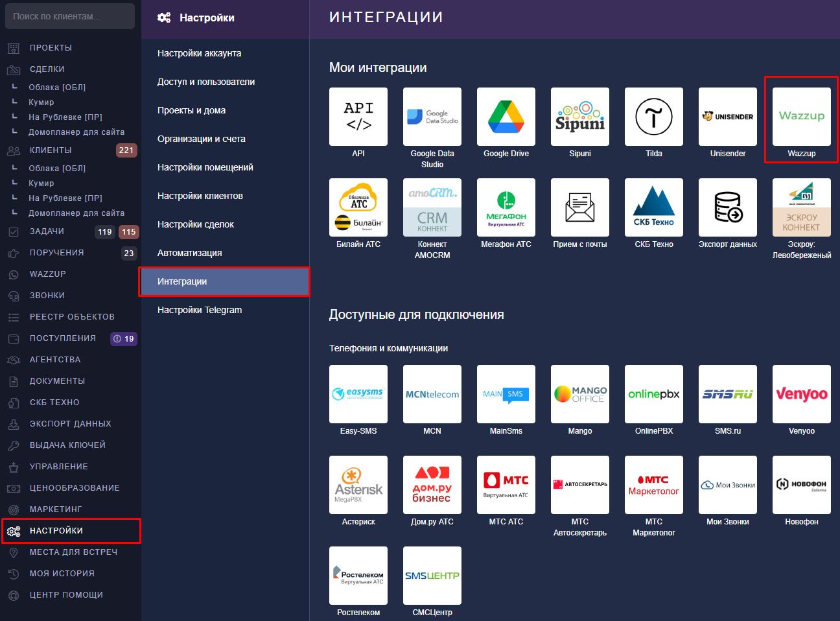Select Интеграции in settings menu
Screen dimensions: 840x621
[x=225, y=281]
